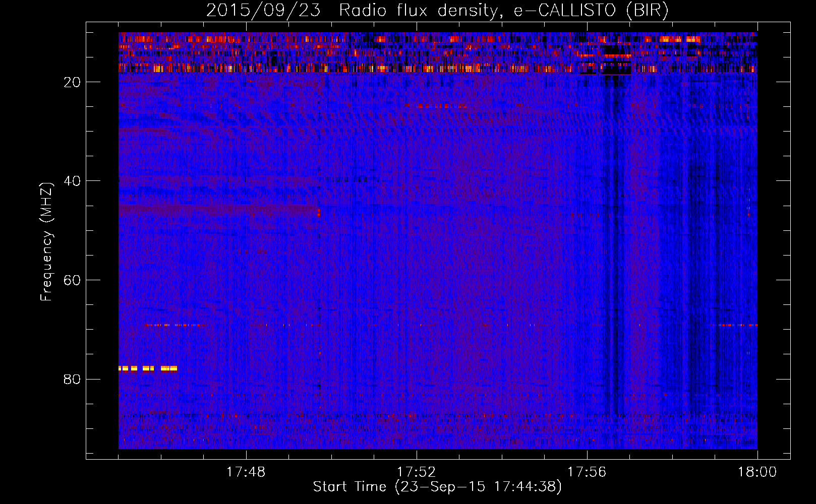Click the 80 MHz frequency tick label
816x504 pixels.
click(72, 379)
